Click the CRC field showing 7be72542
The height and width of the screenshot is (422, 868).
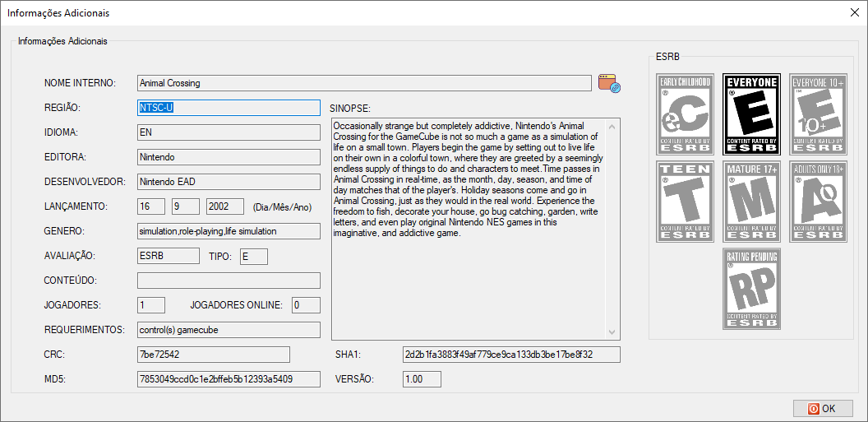tap(214, 355)
